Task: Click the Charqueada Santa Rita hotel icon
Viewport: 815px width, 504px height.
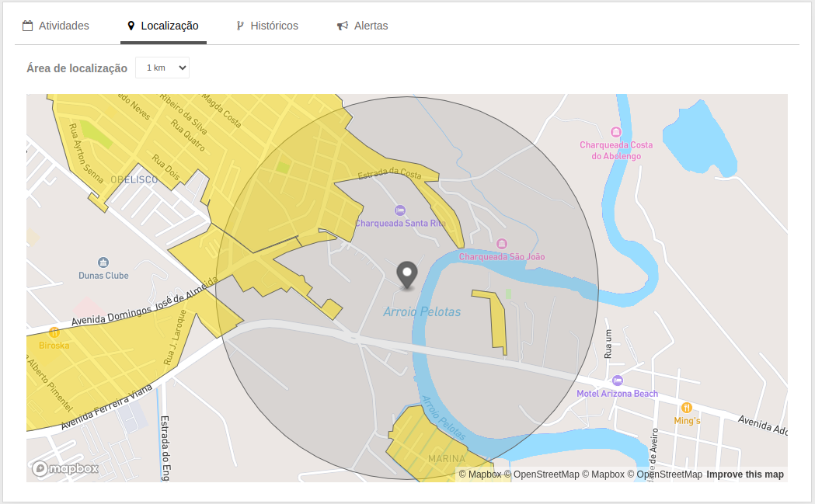Action: point(400,210)
